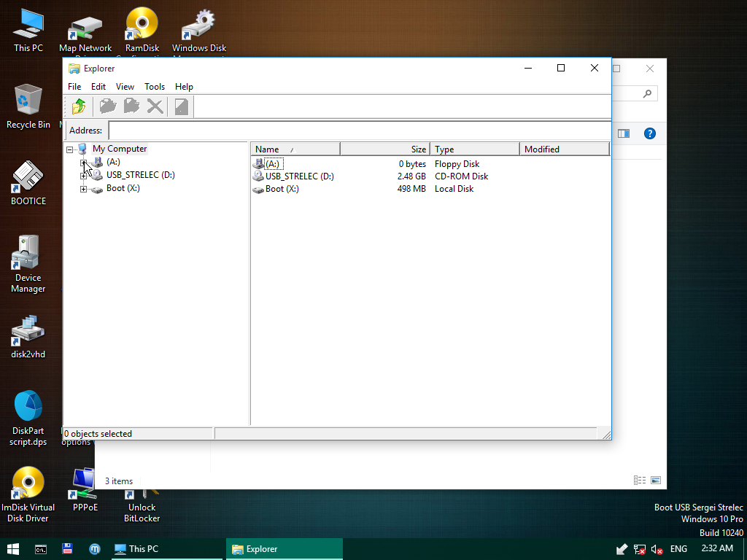
Task: Click the 2:32 AM clock
Action: (x=717, y=548)
